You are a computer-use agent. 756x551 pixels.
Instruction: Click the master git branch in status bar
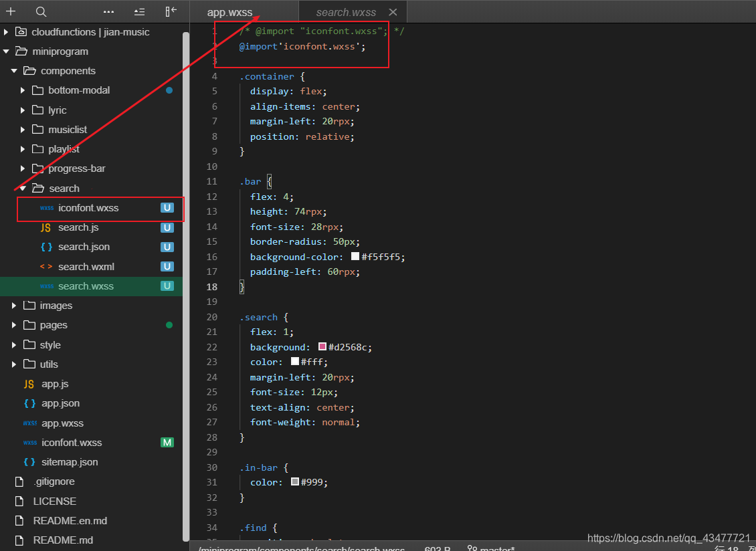click(497, 547)
